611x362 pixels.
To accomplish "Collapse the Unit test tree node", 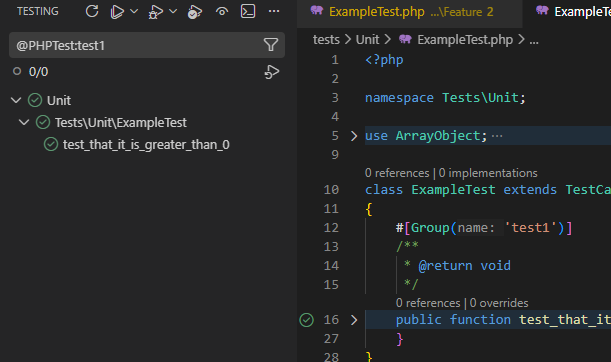I will tap(16, 101).
